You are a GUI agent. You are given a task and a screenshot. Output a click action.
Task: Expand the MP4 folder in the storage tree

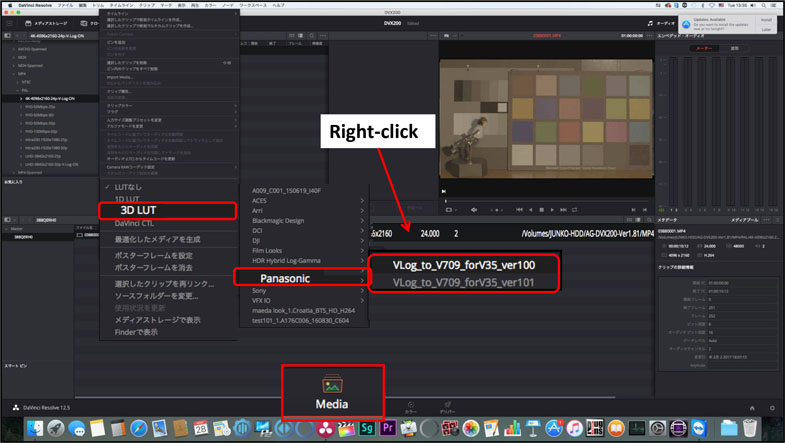click(14, 74)
